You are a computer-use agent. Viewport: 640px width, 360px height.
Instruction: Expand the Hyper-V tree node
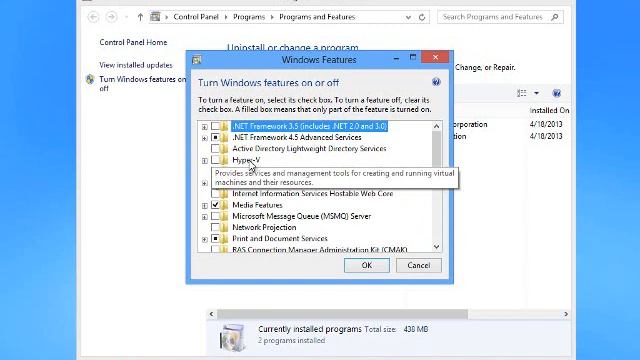tap(204, 160)
